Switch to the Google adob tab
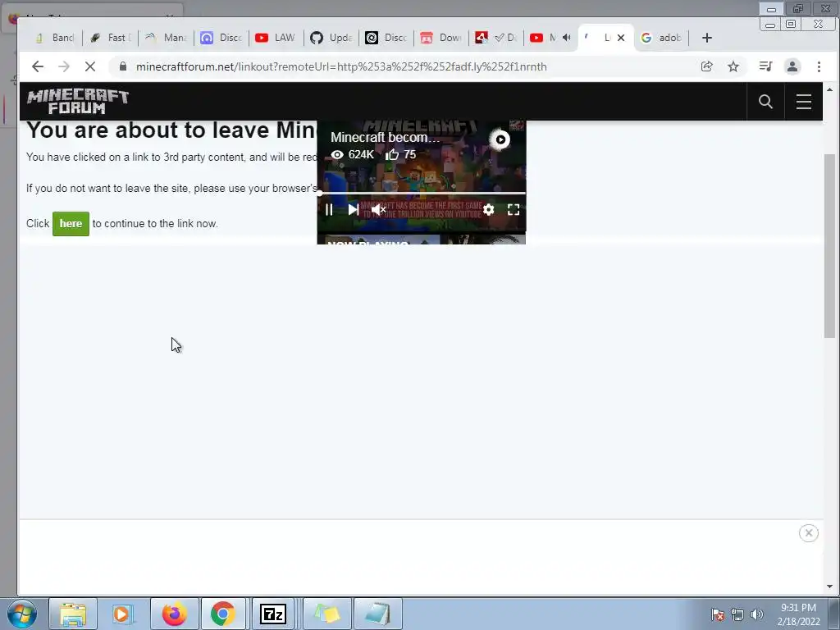This screenshot has height=630, width=840. (662, 38)
